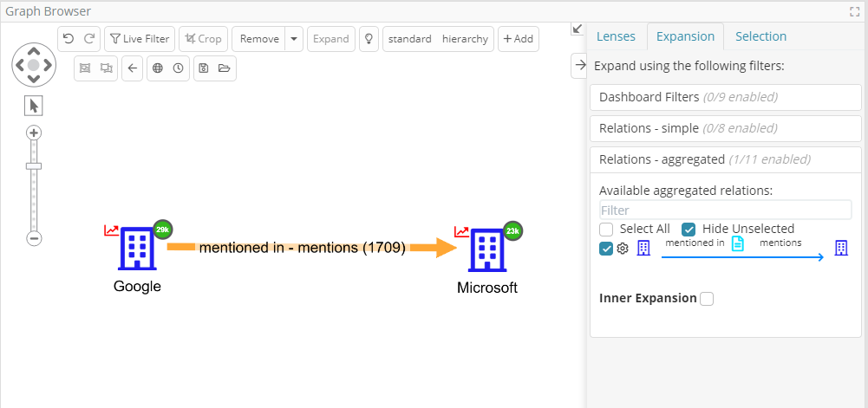Click the document icon in relation row

pyautogui.click(x=737, y=243)
